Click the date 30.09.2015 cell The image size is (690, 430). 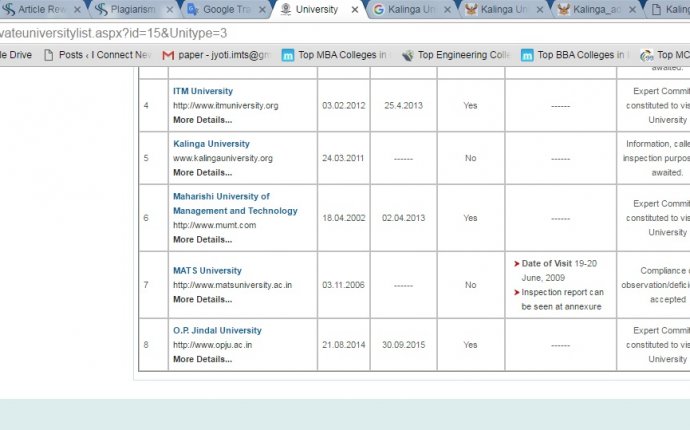[x=404, y=345]
